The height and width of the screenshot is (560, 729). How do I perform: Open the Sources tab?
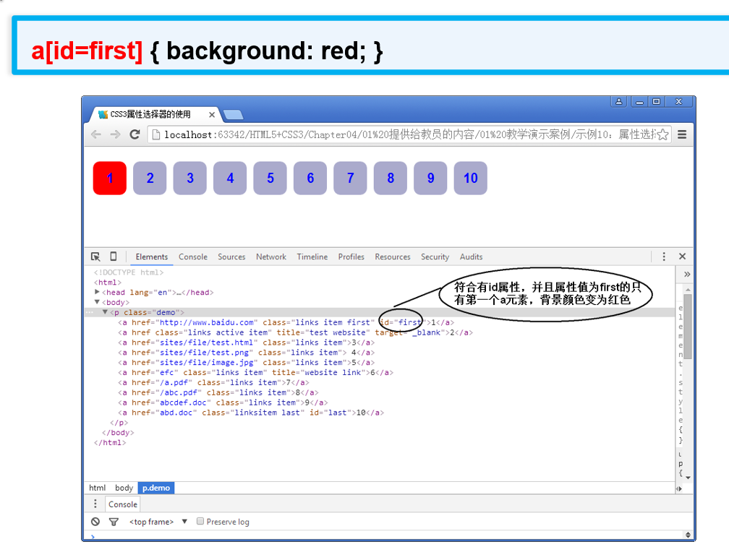(231, 257)
